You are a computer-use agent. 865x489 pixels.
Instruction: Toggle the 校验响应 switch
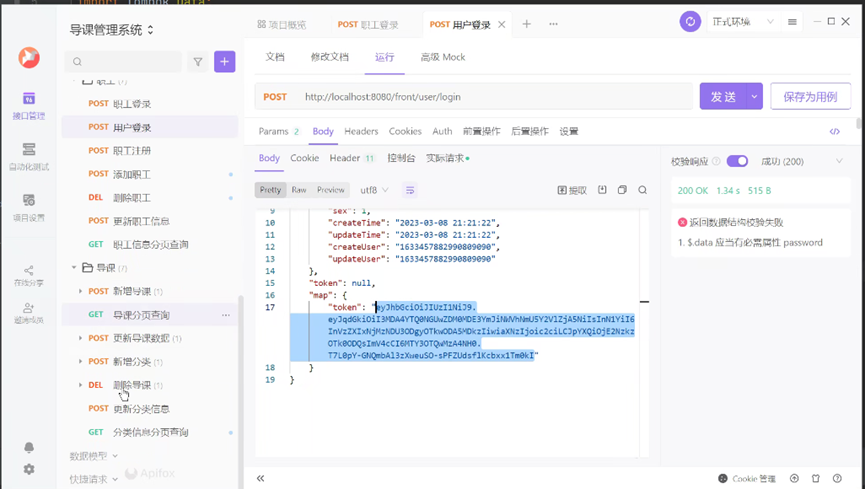coord(737,161)
